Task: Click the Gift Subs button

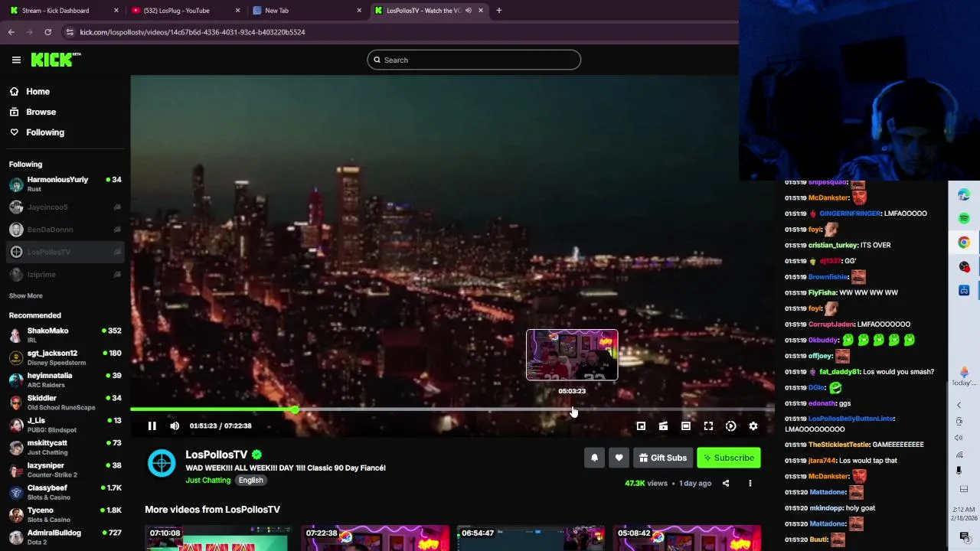Action: [x=663, y=458]
